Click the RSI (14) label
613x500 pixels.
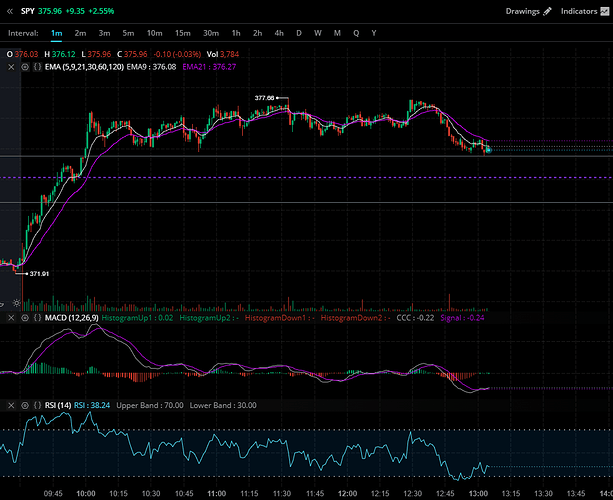tap(58, 405)
